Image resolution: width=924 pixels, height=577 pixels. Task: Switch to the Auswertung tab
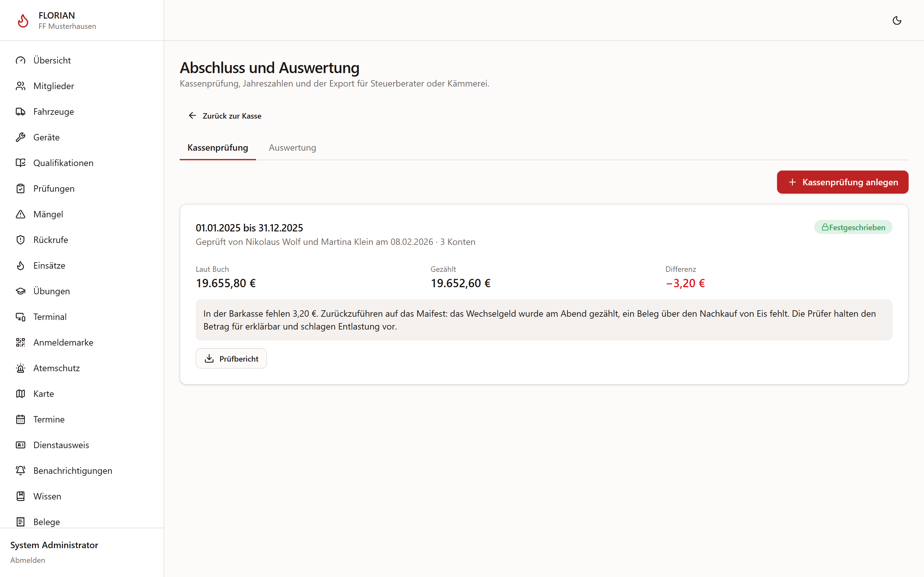click(293, 148)
